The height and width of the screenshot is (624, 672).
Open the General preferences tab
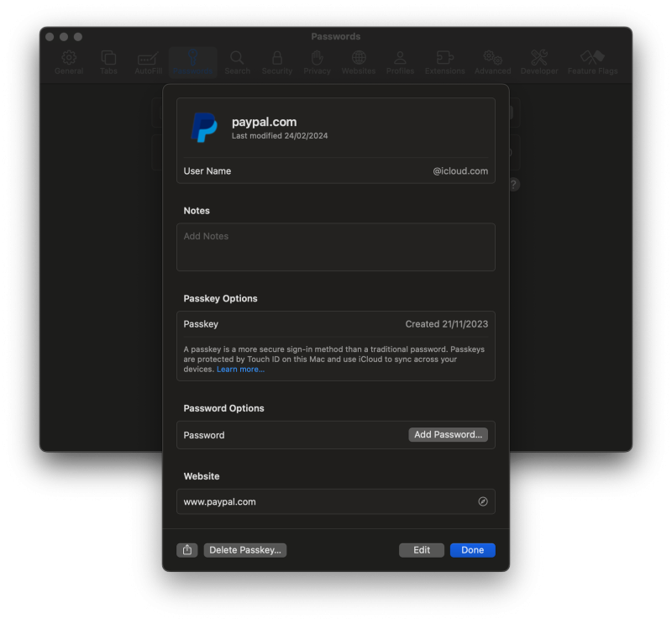(69, 63)
